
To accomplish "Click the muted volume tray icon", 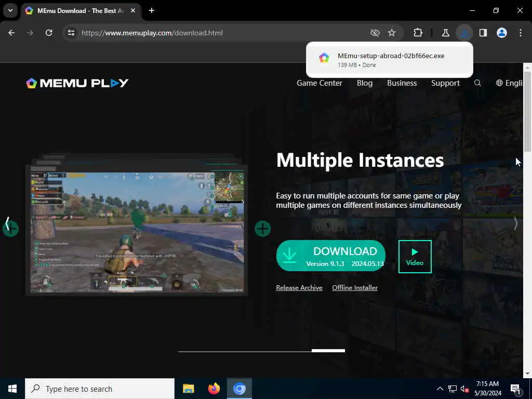I will pos(464,389).
